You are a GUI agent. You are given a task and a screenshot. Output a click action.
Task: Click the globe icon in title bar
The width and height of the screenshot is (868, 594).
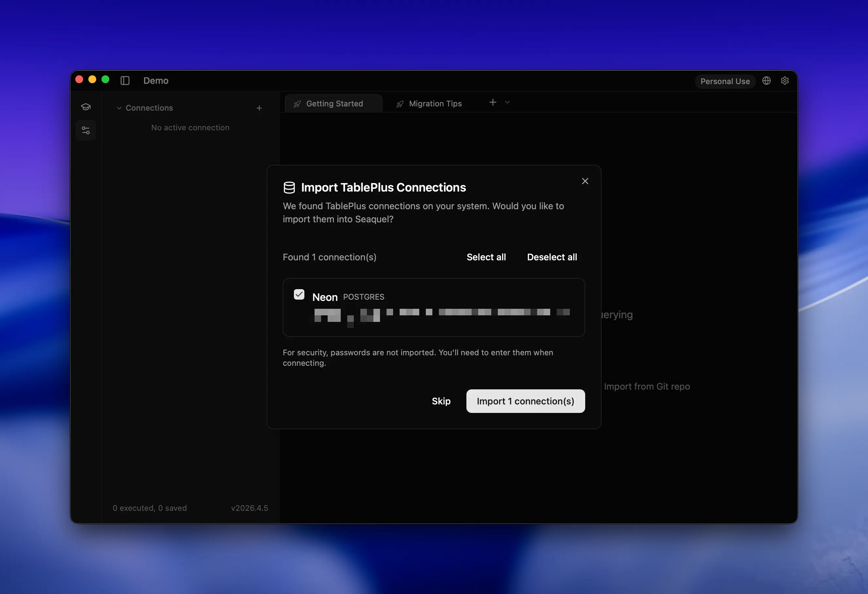pos(767,81)
